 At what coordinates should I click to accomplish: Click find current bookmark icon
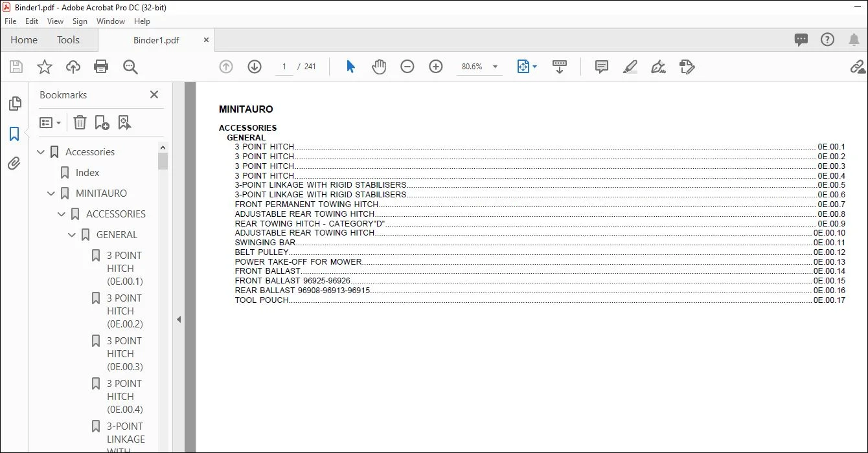pyautogui.click(x=124, y=122)
